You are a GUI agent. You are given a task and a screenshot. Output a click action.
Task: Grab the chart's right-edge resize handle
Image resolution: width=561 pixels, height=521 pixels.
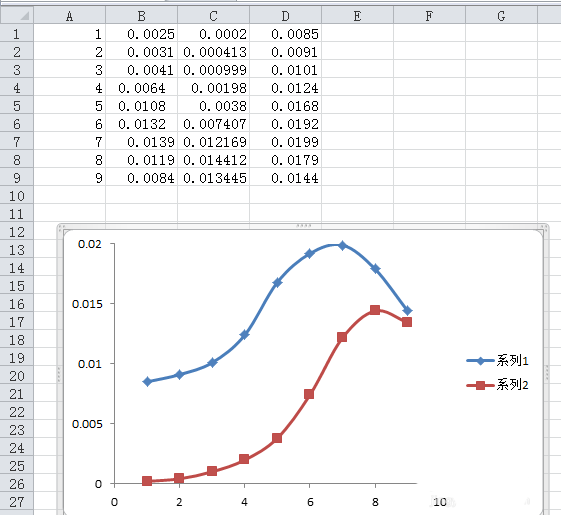547,373
